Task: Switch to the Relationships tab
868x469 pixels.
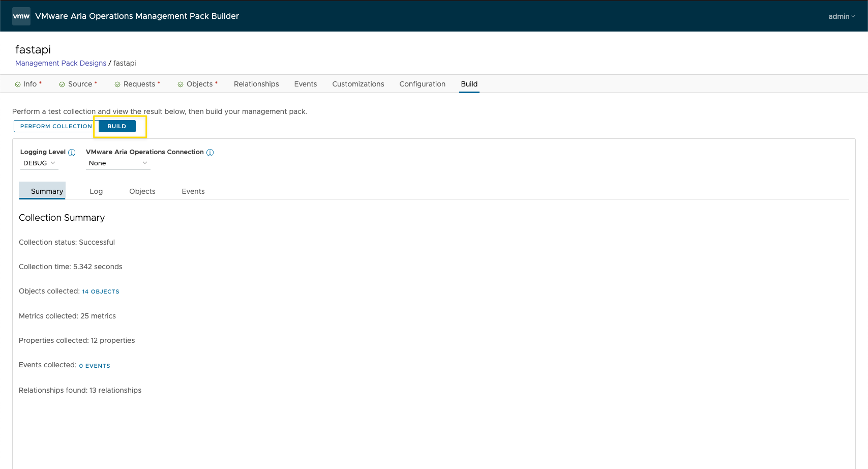Action: [256, 84]
